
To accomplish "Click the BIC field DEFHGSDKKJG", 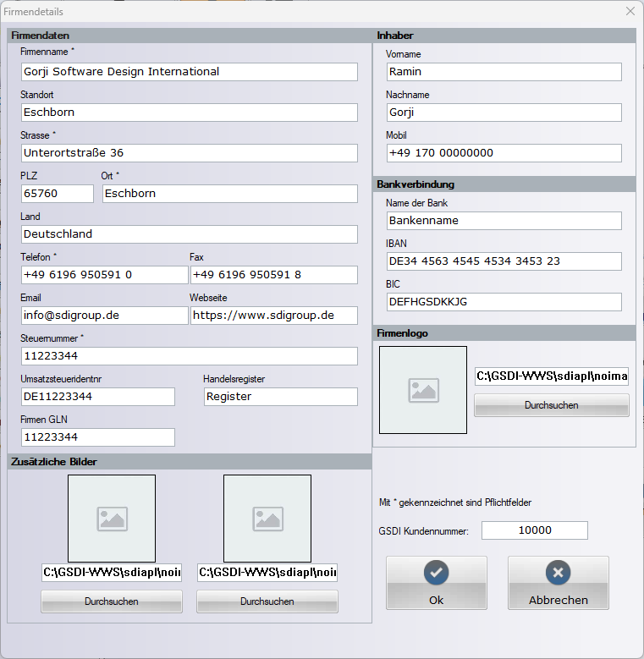I will point(504,302).
